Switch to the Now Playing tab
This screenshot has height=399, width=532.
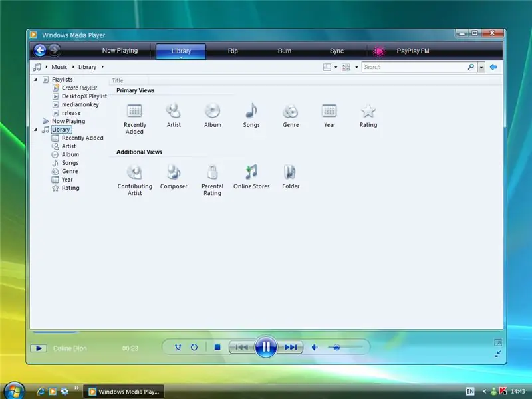click(x=120, y=51)
